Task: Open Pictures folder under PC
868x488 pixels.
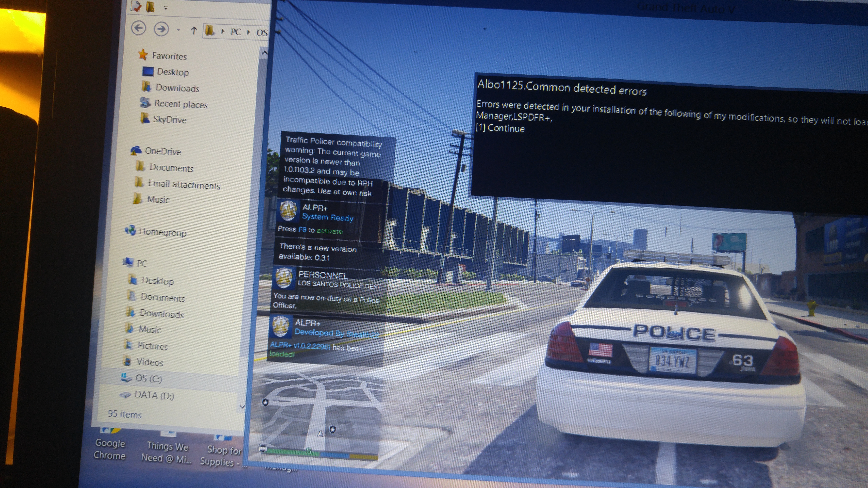Action: [152, 346]
